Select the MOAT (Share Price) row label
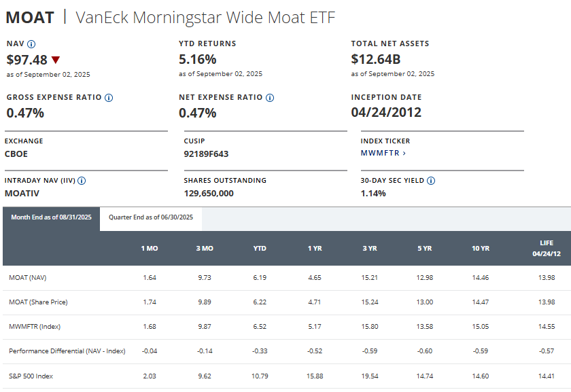 (x=38, y=302)
